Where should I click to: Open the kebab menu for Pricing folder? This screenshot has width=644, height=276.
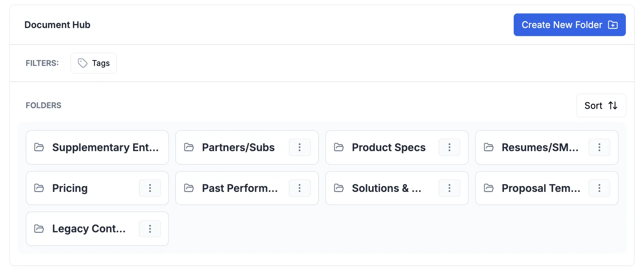150,188
